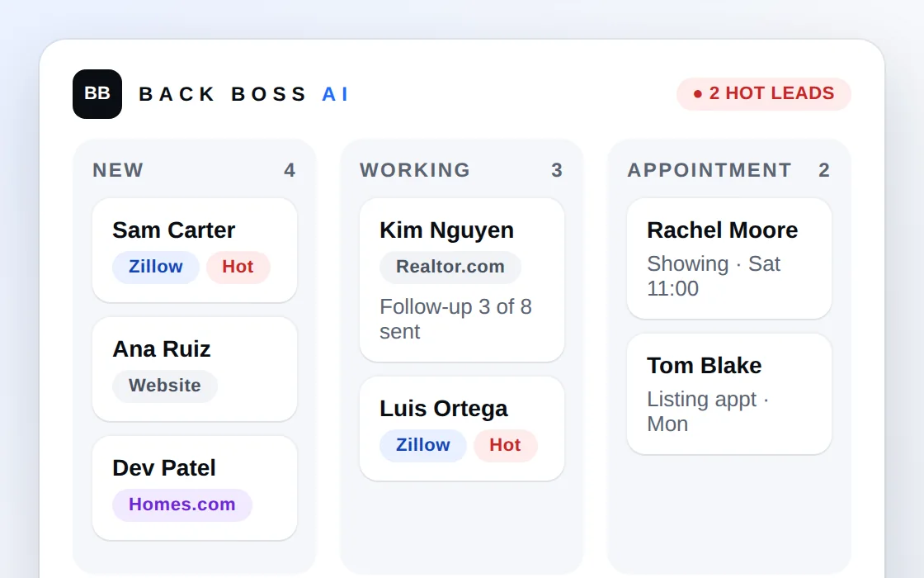Click the Homes.com tag on Dev Patel

click(x=182, y=505)
